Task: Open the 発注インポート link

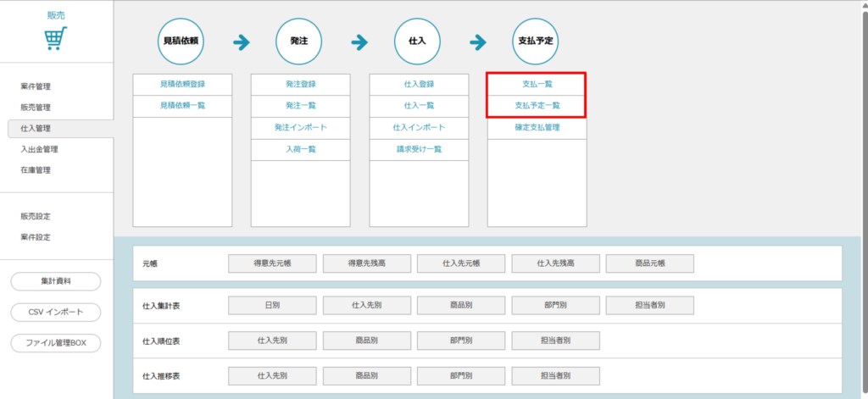Action: [x=300, y=127]
